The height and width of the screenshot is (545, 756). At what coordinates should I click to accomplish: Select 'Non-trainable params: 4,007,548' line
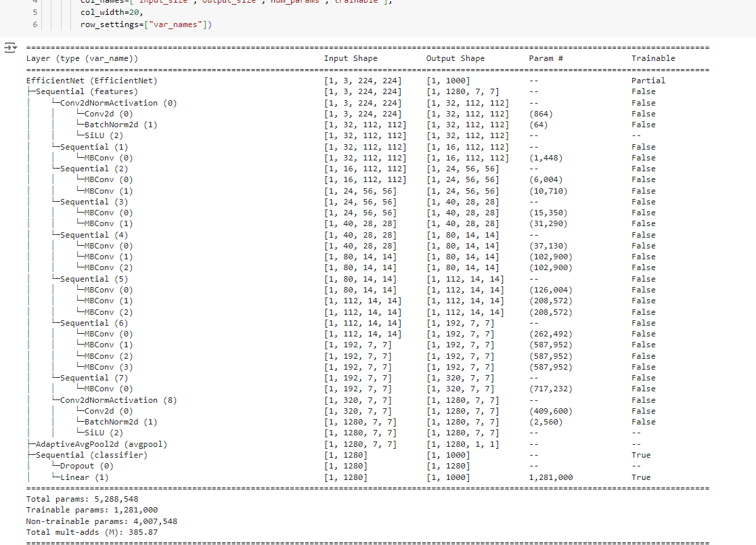point(102,521)
